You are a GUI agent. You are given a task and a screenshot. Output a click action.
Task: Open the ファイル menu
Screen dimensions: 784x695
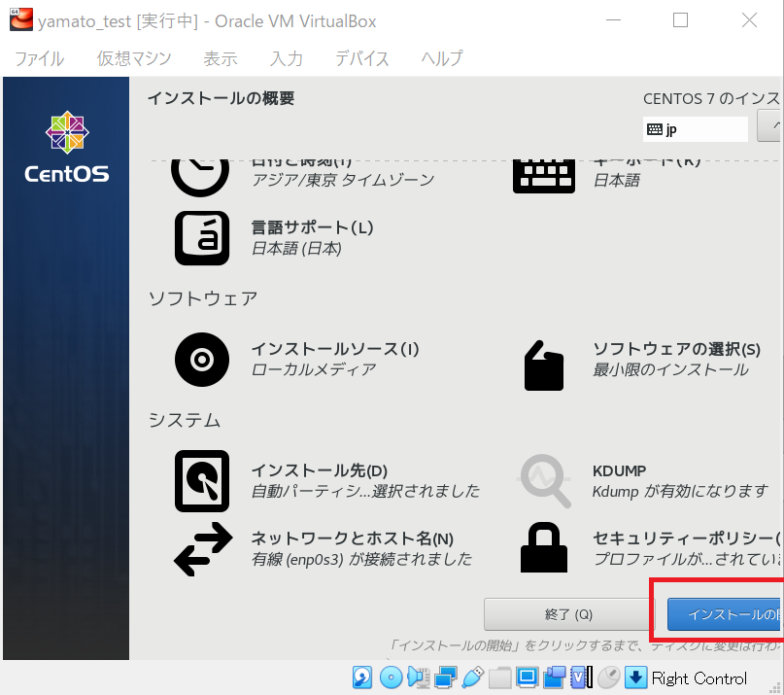coord(40,58)
